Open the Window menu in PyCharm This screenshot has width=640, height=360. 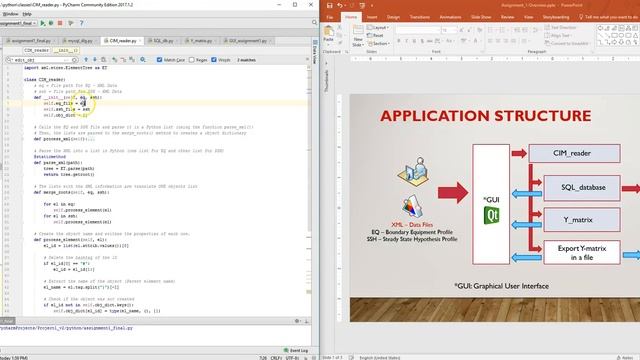[10, 14]
